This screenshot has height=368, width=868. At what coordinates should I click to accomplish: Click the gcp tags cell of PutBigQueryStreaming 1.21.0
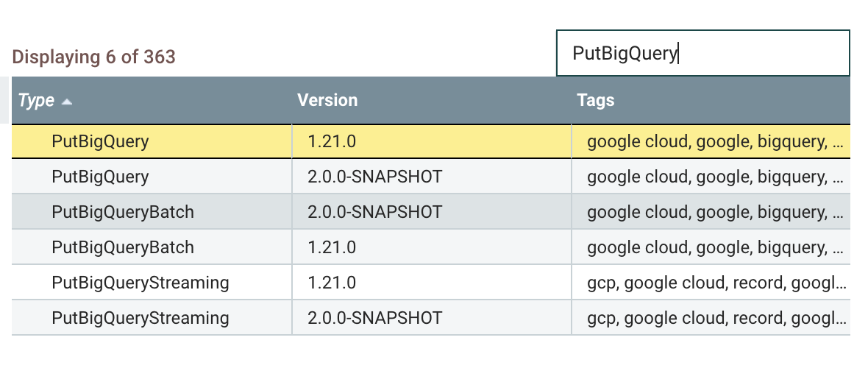point(711,283)
